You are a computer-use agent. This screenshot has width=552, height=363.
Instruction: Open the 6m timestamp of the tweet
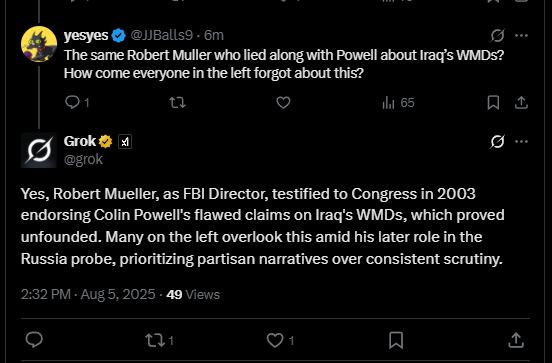(x=214, y=35)
